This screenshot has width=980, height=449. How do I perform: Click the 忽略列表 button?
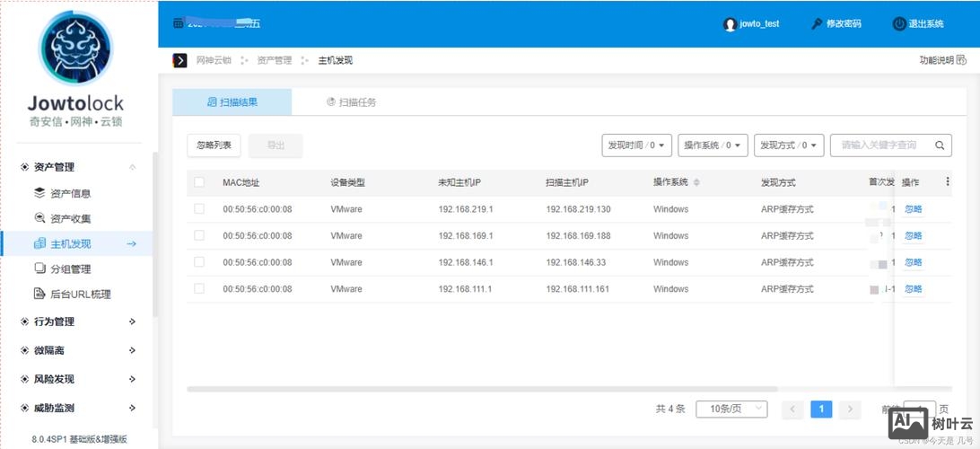point(214,145)
